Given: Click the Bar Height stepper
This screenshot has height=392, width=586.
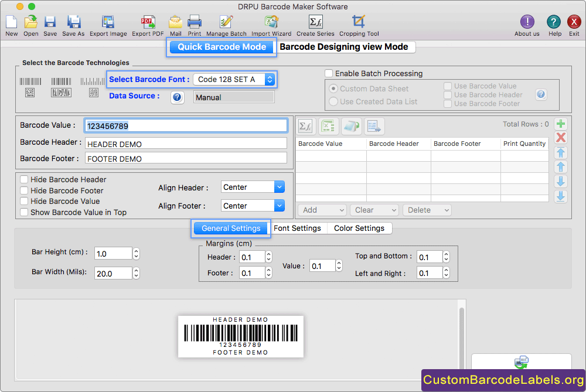Looking at the screenshot, I should [x=136, y=254].
